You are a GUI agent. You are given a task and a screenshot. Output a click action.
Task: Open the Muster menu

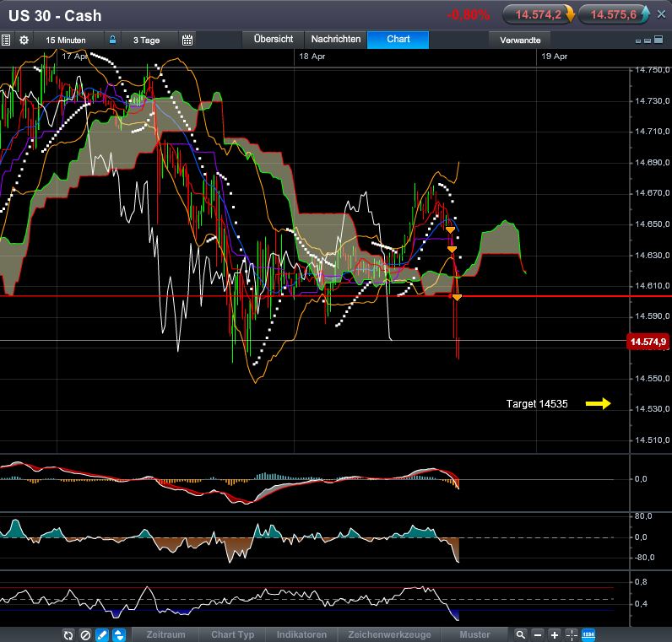pos(474,634)
